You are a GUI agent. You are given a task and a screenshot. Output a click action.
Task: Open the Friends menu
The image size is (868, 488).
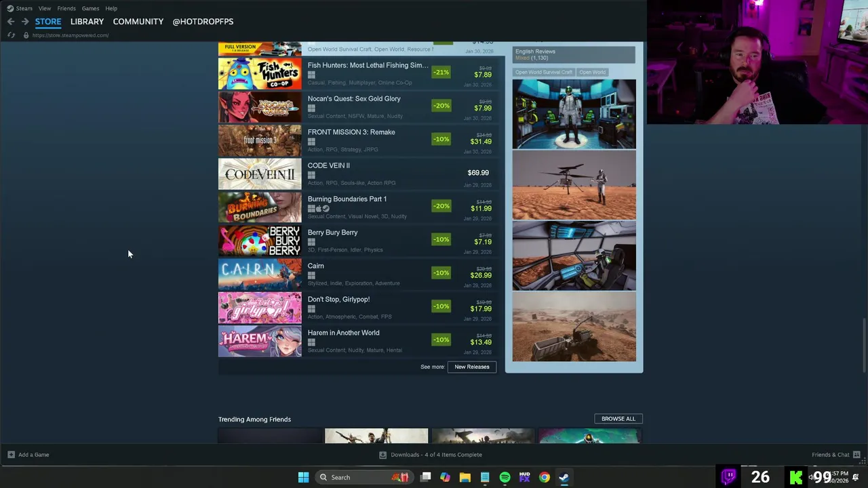[66, 8]
